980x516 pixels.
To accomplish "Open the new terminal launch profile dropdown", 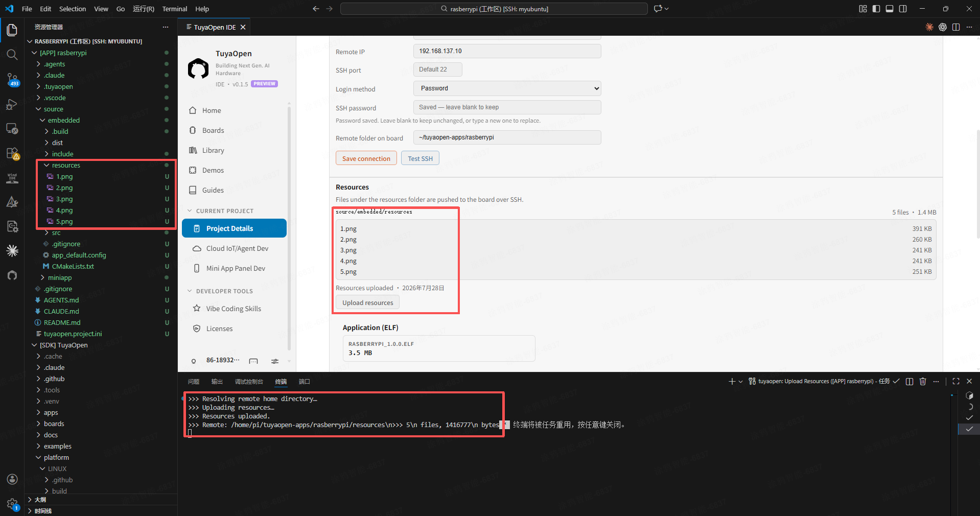I will 741,381.
